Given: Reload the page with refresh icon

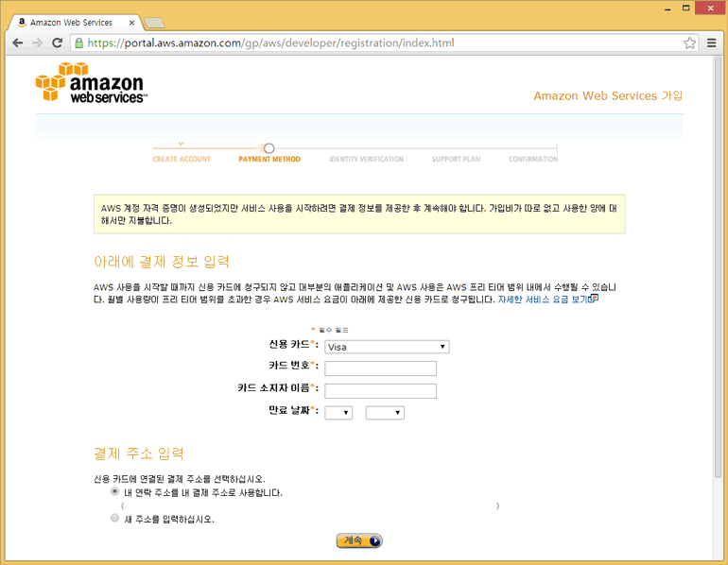Looking at the screenshot, I should click(57, 43).
